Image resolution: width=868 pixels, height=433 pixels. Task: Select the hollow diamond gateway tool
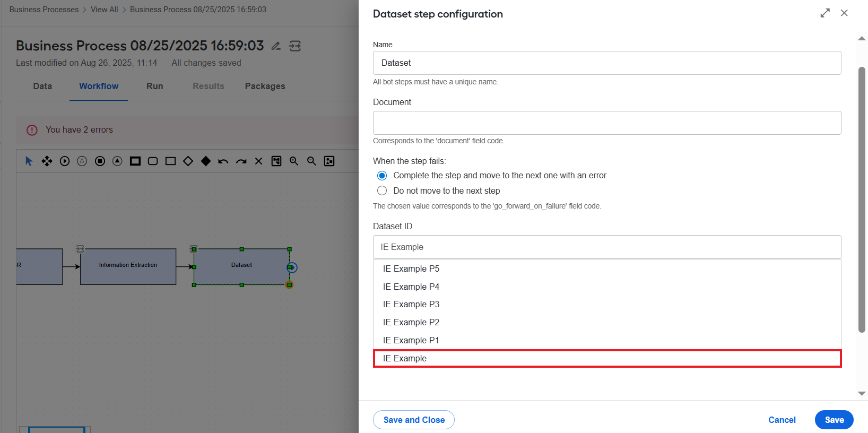(188, 161)
